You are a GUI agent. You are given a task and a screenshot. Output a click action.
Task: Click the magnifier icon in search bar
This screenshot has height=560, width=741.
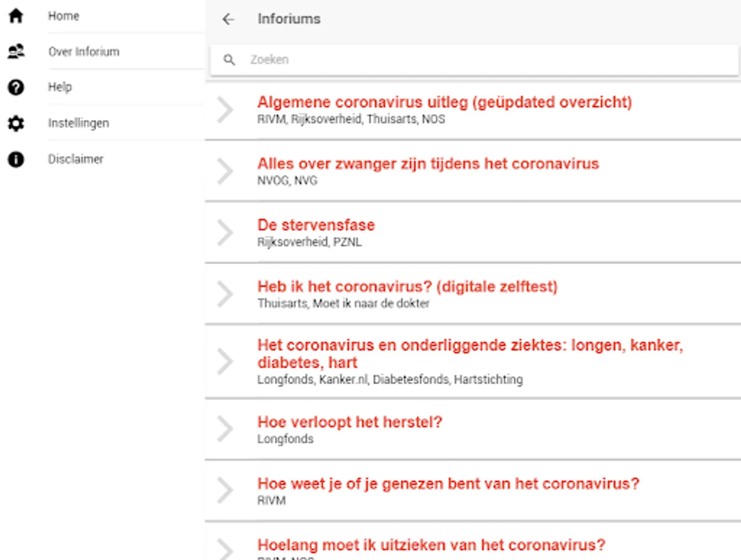(x=229, y=60)
